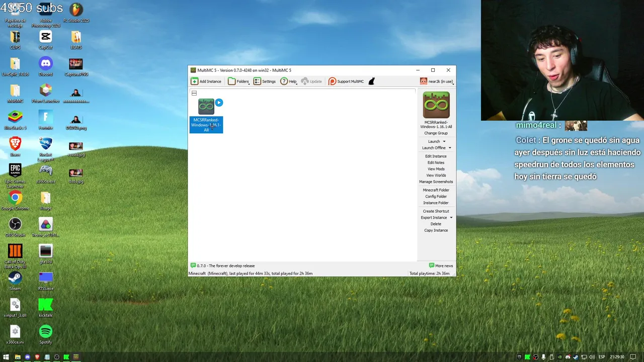Click the Rocket League desktop icon

point(46,149)
